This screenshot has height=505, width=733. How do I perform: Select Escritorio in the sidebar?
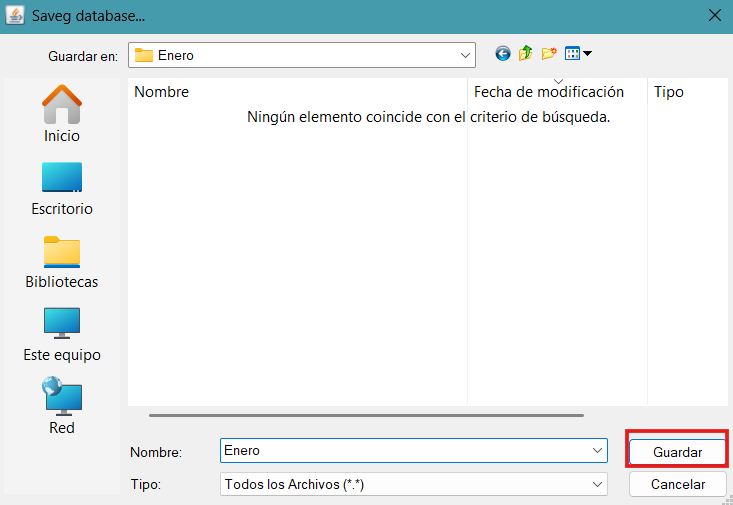click(x=62, y=188)
